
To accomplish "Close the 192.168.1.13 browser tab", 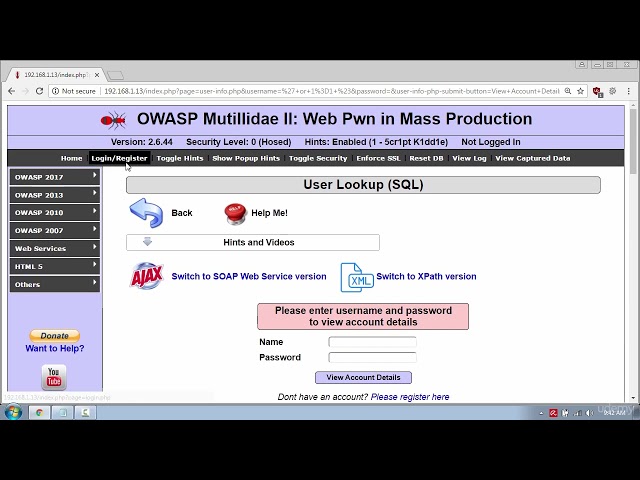I will (97, 75).
